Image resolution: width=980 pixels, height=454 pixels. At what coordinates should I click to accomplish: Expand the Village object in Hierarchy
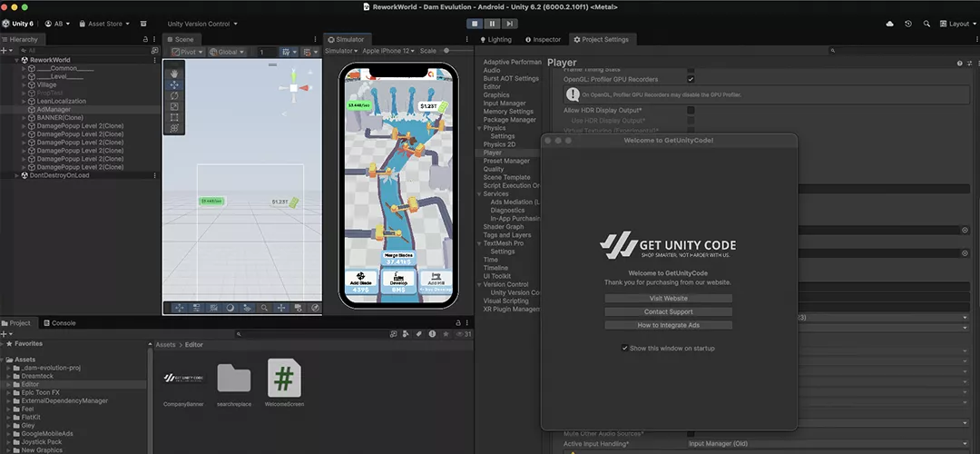pyautogui.click(x=24, y=84)
